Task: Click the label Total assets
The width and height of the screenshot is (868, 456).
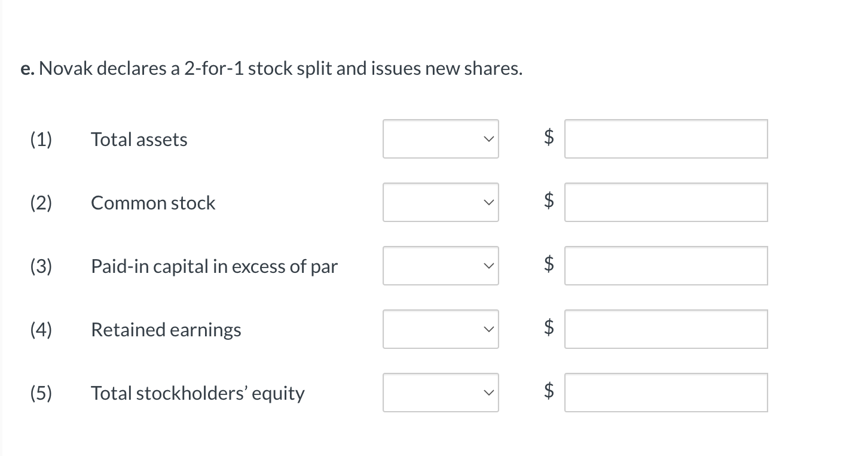Action: [x=139, y=139]
